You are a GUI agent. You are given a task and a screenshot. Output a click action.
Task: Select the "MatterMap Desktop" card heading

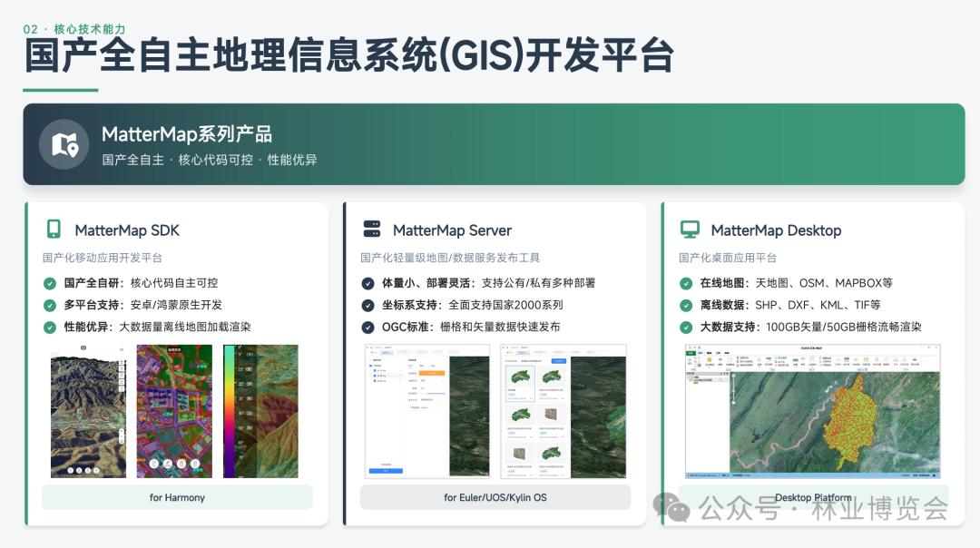pyautogui.click(x=776, y=230)
